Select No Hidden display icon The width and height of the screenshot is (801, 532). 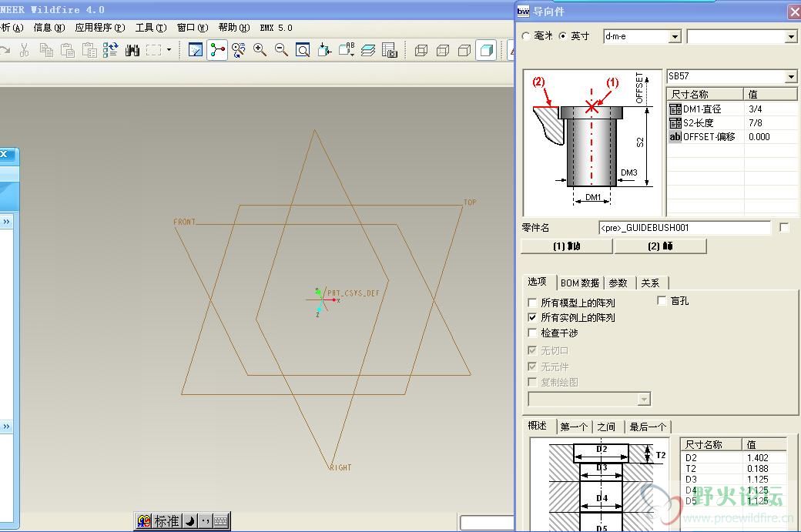(464, 50)
